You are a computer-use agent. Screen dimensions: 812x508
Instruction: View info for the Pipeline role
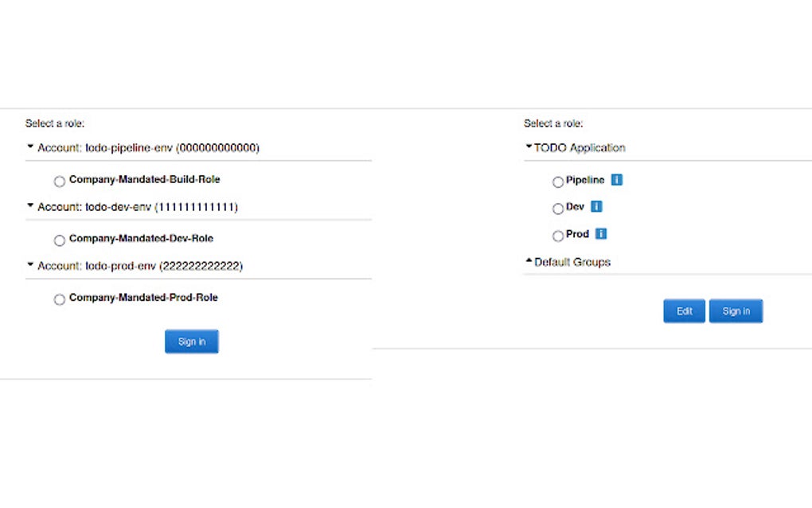click(x=615, y=181)
